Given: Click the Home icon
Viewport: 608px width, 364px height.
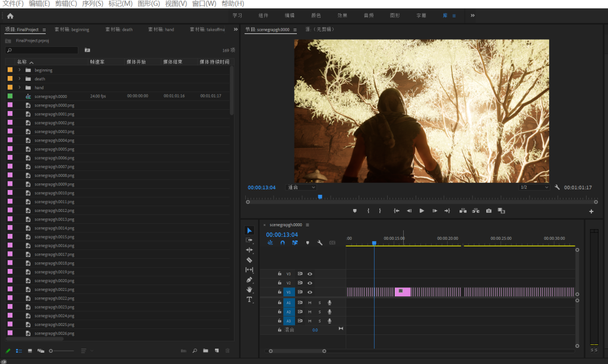Looking at the screenshot, I should click(x=10, y=16).
